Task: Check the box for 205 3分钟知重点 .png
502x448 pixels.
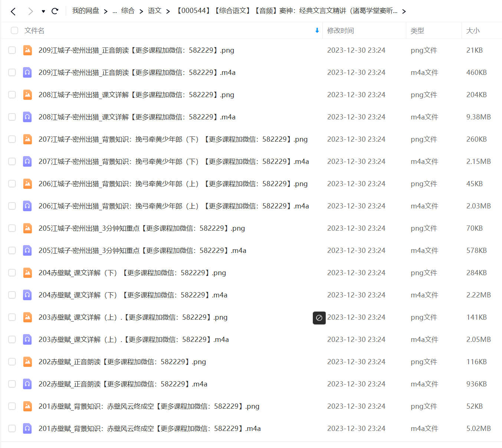Action: coord(12,228)
